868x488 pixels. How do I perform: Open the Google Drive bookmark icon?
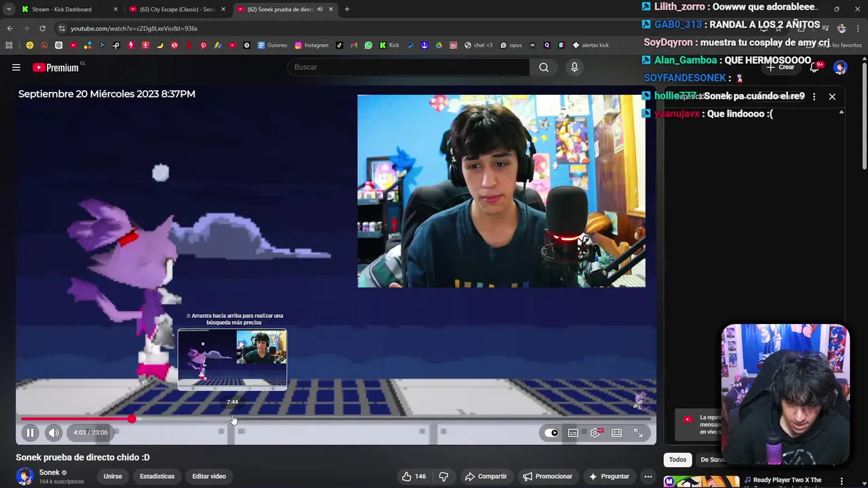439,45
